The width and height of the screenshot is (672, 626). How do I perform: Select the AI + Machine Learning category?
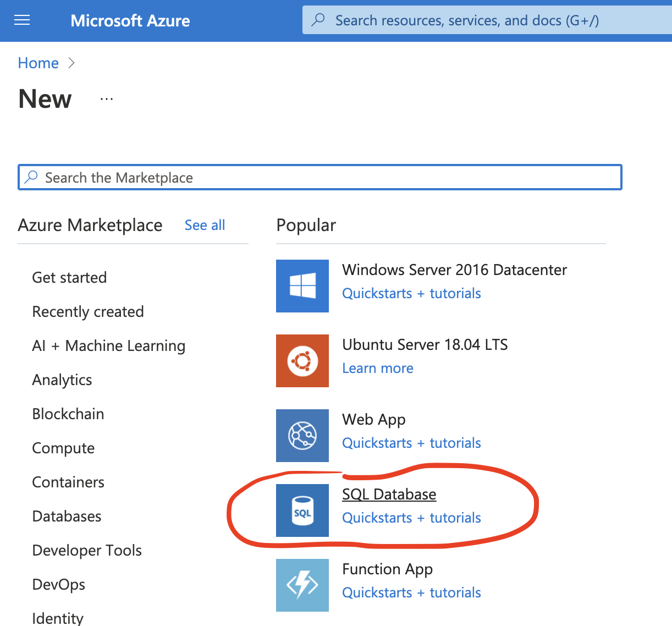tap(108, 345)
